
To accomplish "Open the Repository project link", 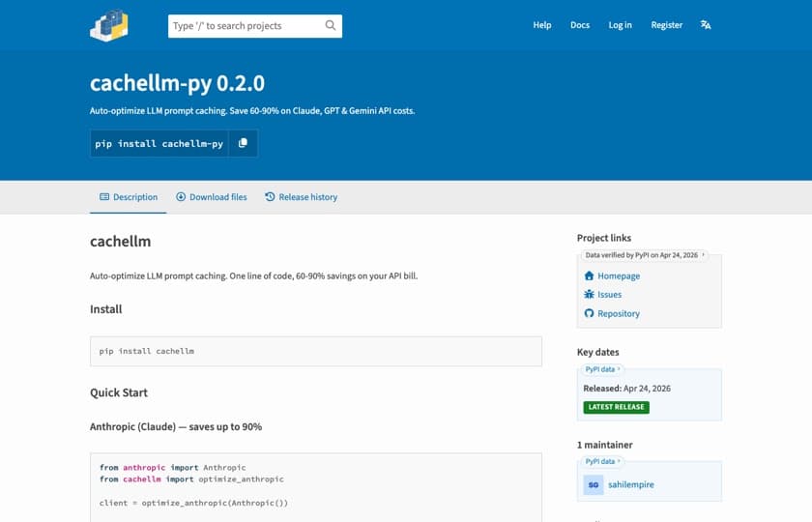I will click(619, 314).
